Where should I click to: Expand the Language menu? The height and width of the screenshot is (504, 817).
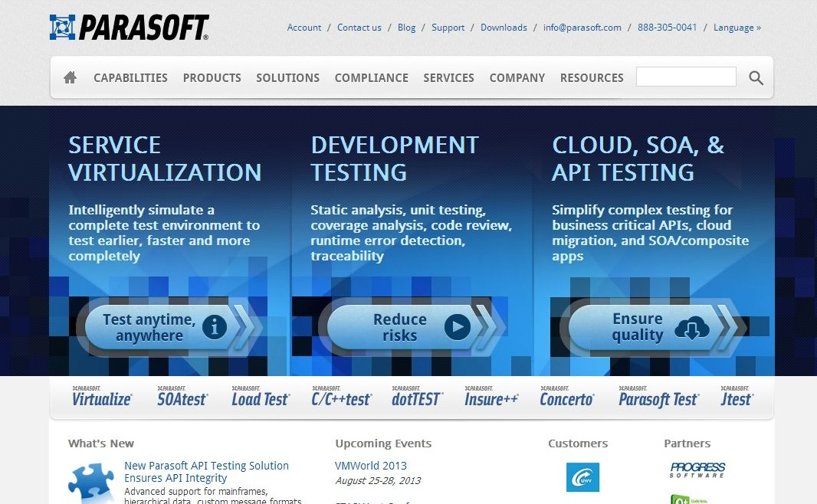click(x=736, y=27)
